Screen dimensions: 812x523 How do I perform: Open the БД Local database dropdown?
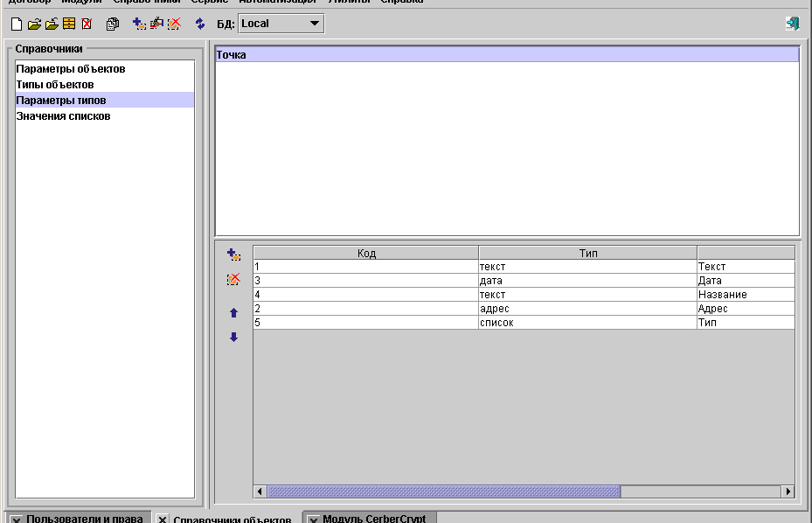[x=281, y=24]
